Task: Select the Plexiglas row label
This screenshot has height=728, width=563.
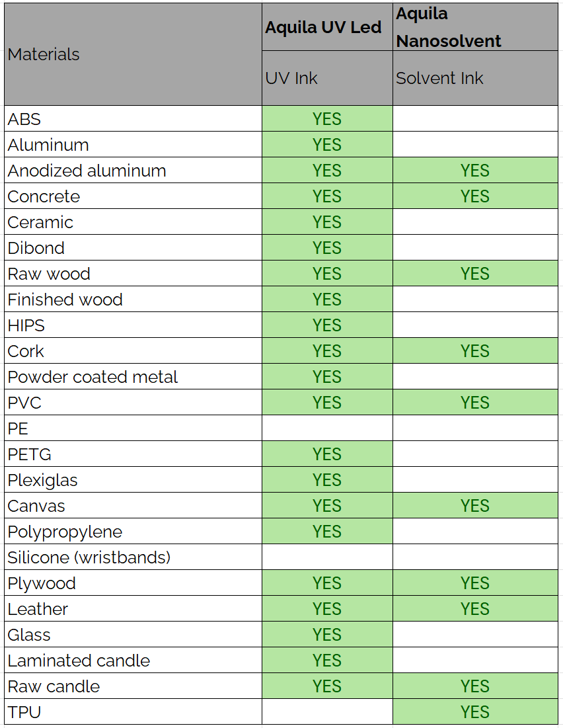Action: tap(42, 480)
